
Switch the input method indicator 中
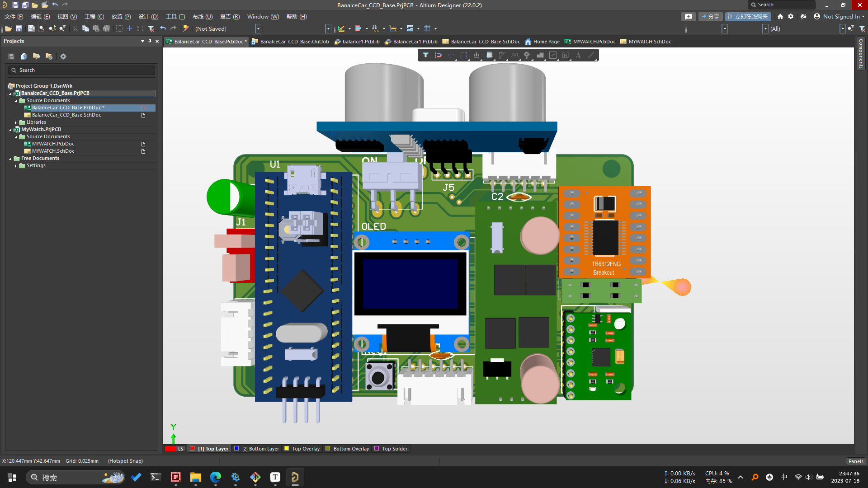click(x=783, y=477)
